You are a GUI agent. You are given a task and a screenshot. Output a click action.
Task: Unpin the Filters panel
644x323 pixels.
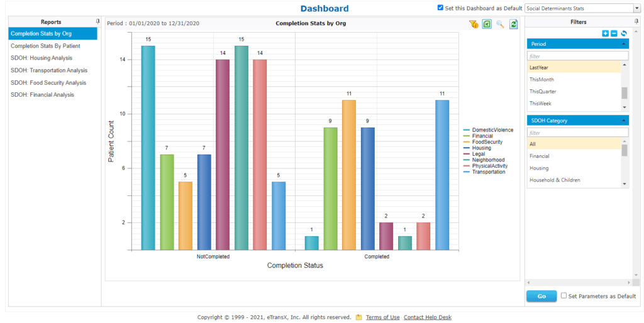click(x=637, y=21)
